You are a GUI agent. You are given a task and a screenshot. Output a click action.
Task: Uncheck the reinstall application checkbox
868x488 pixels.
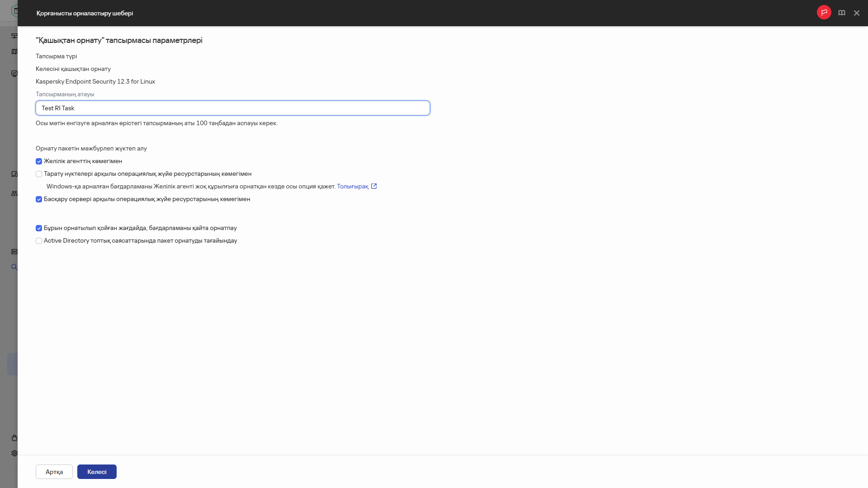click(x=39, y=228)
